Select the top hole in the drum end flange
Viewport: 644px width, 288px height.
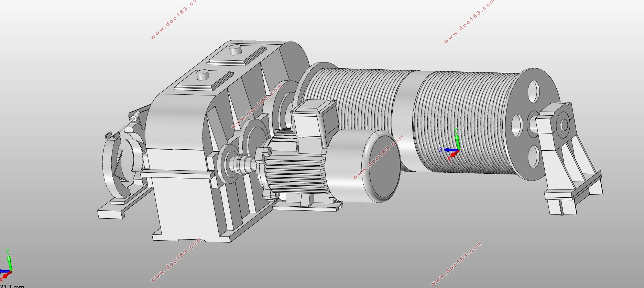click(534, 92)
